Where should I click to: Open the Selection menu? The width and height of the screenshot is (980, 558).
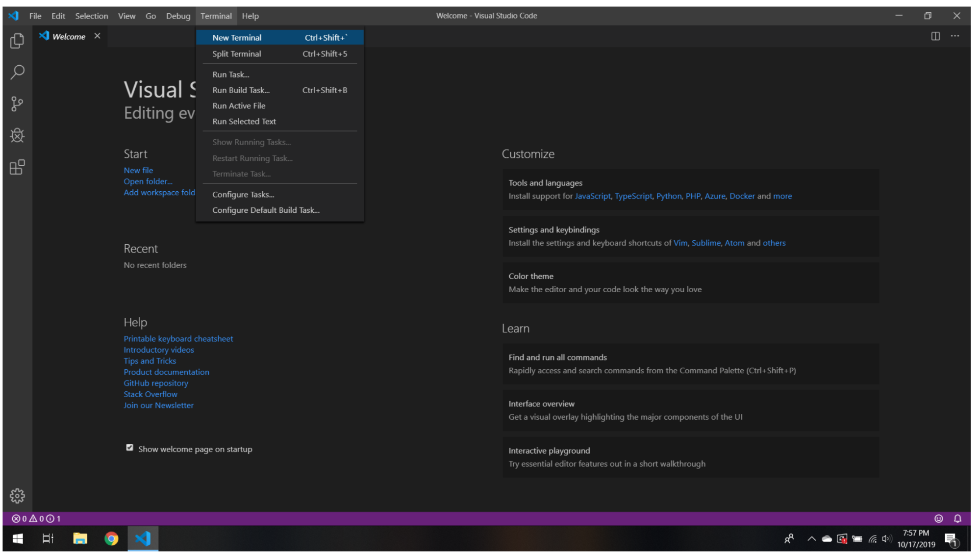[92, 16]
